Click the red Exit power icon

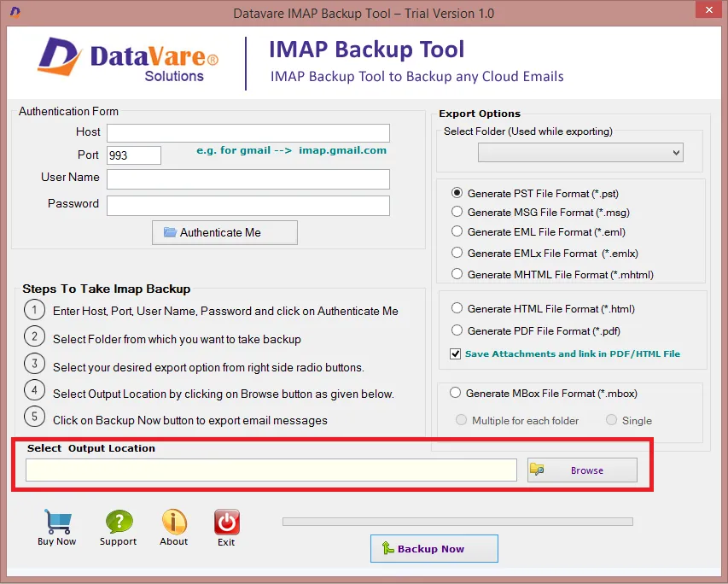pyautogui.click(x=226, y=522)
